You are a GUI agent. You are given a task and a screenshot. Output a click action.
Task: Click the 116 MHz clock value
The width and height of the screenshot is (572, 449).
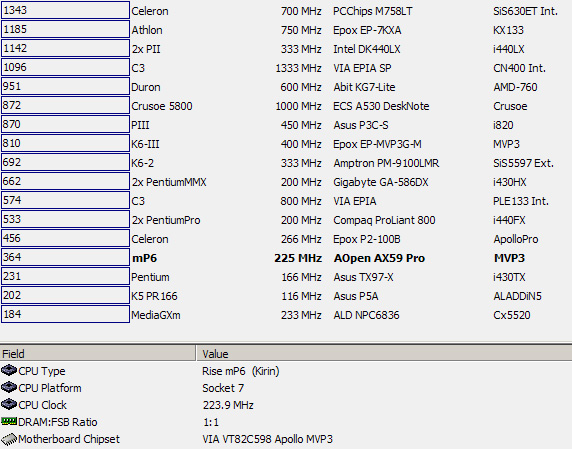(301, 296)
